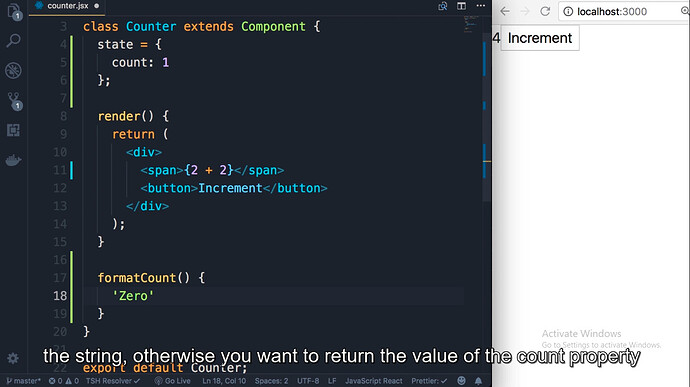Viewport: 690px width, 387px height.
Task: Open the Search magnifier in activity bar
Action: tap(13, 41)
